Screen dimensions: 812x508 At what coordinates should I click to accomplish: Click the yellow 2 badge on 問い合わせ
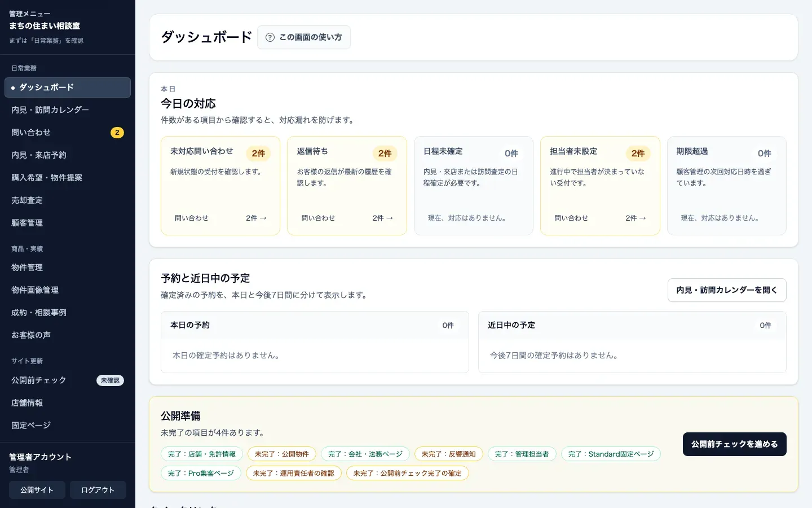tap(117, 133)
